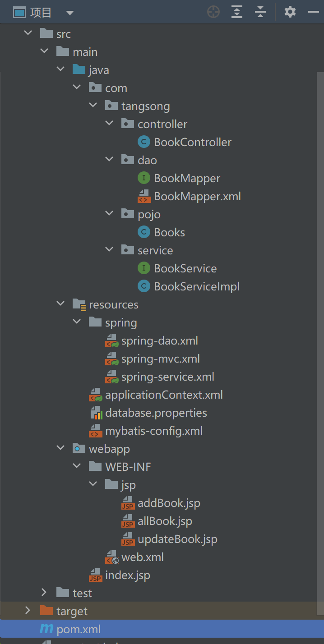The height and width of the screenshot is (644, 324).
Task: Click the spring-mvc.xml Spring config icon
Action: click(111, 359)
